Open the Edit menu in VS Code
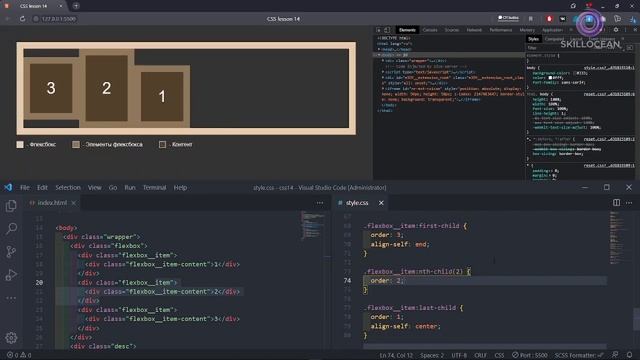The image size is (640, 360). [42, 187]
